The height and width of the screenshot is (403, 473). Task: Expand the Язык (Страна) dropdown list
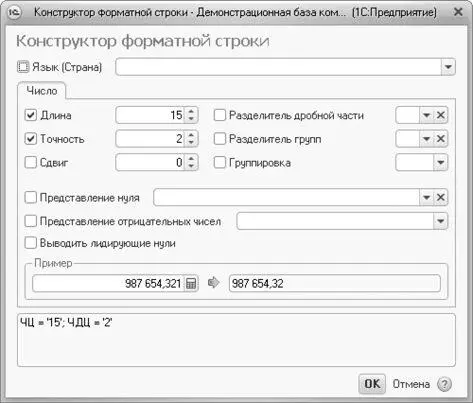[448, 67]
